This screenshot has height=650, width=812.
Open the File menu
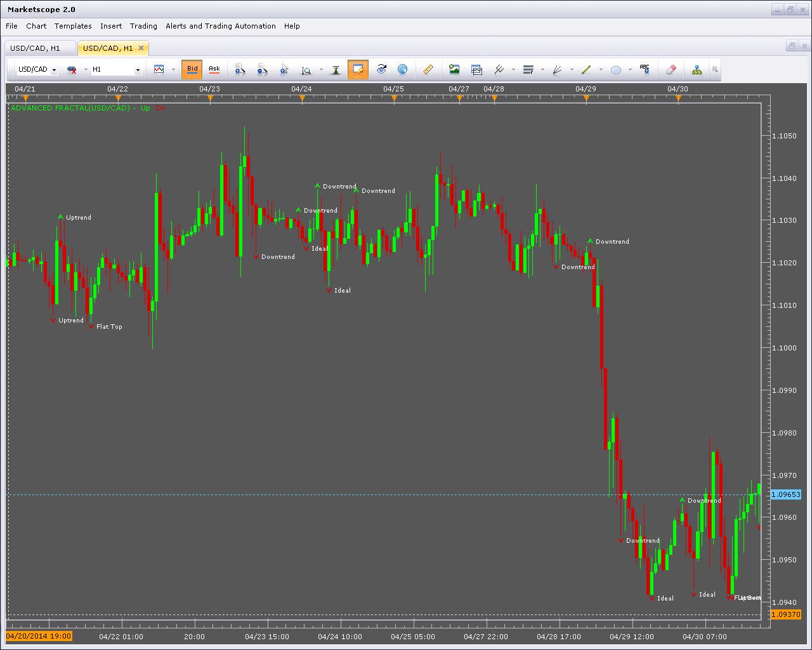pos(11,26)
